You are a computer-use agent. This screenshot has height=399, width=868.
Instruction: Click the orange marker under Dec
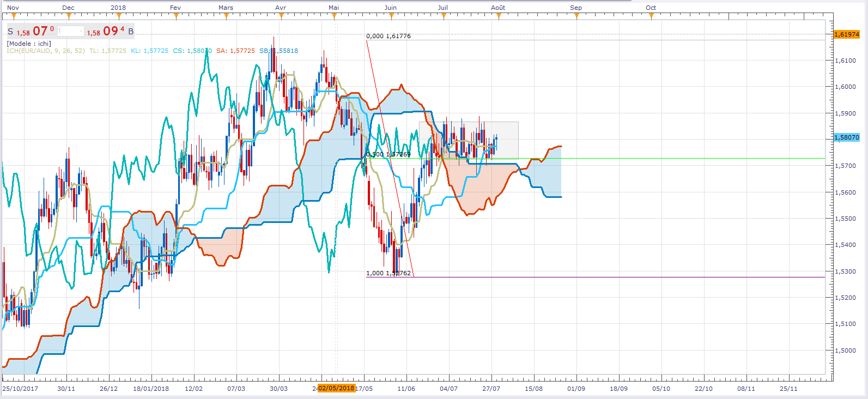pos(69,16)
